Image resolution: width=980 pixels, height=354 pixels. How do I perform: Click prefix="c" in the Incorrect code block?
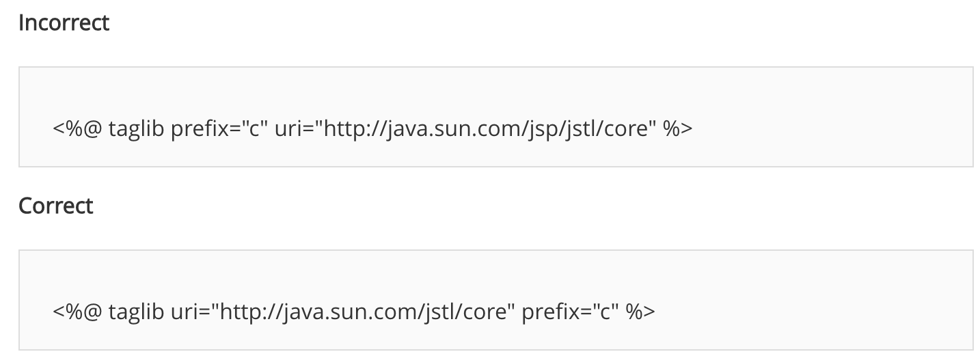tap(219, 128)
